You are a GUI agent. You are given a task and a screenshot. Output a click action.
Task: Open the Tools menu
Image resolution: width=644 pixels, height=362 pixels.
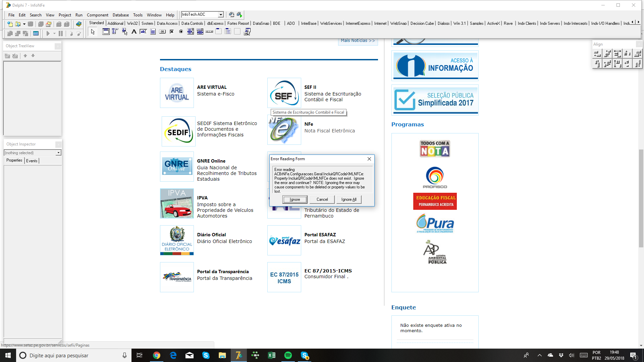point(138,15)
